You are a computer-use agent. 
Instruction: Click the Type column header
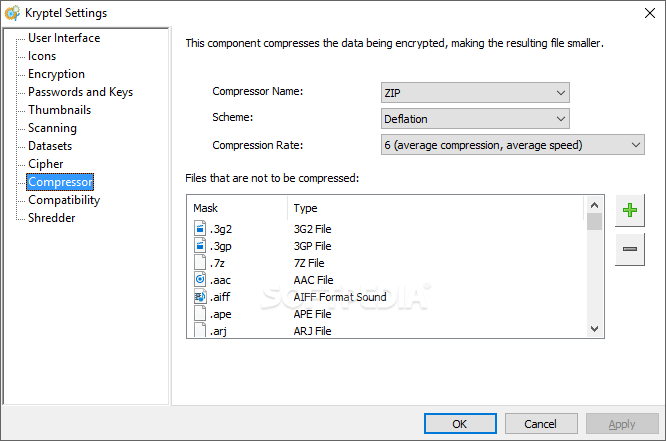pyautogui.click(x=436, y=208)
